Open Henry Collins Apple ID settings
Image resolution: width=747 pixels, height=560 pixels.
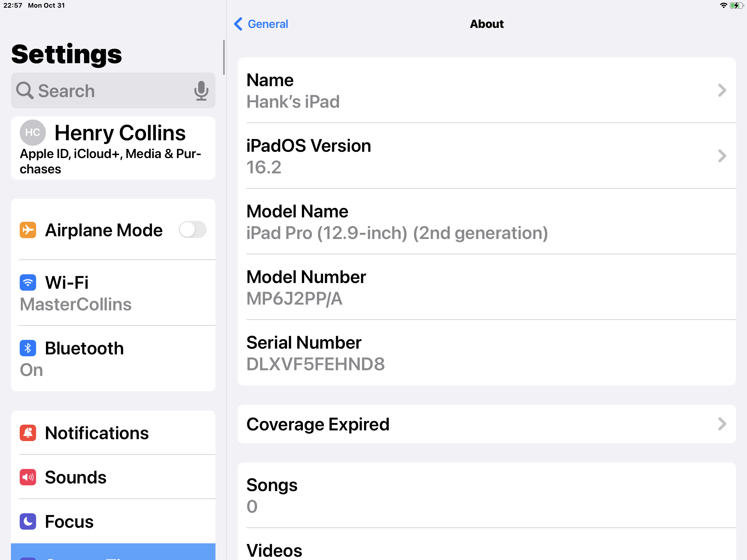[113, 148]
